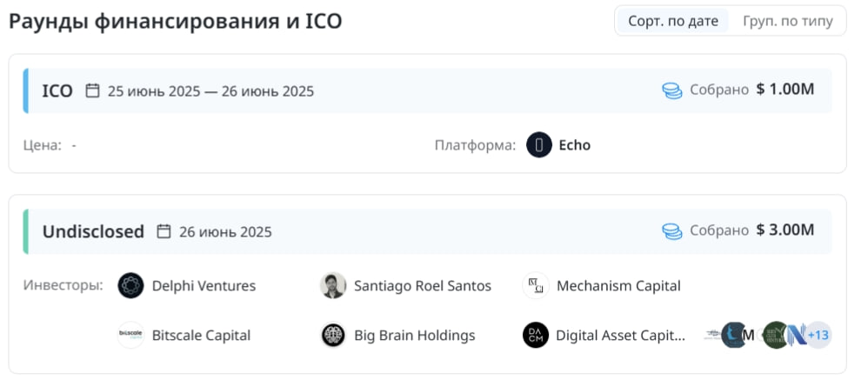Open the Echo platform link
The image size is (868, 380).
574,145
